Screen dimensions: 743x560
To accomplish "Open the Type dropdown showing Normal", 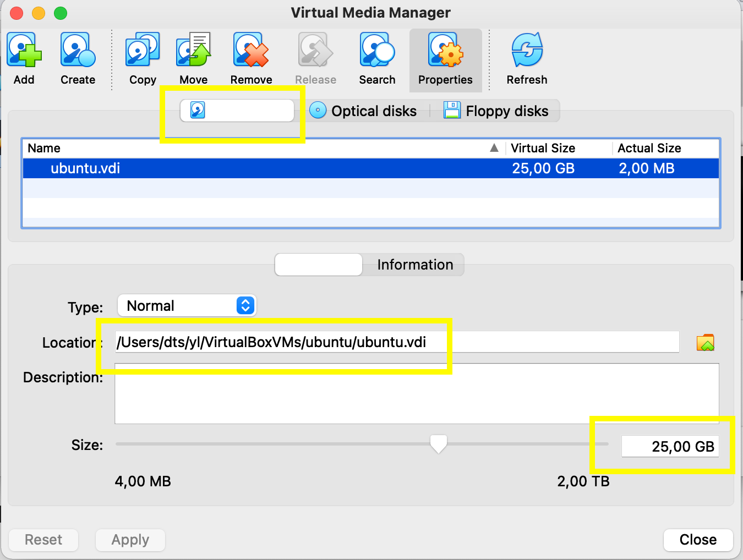I will coord(187,305).
